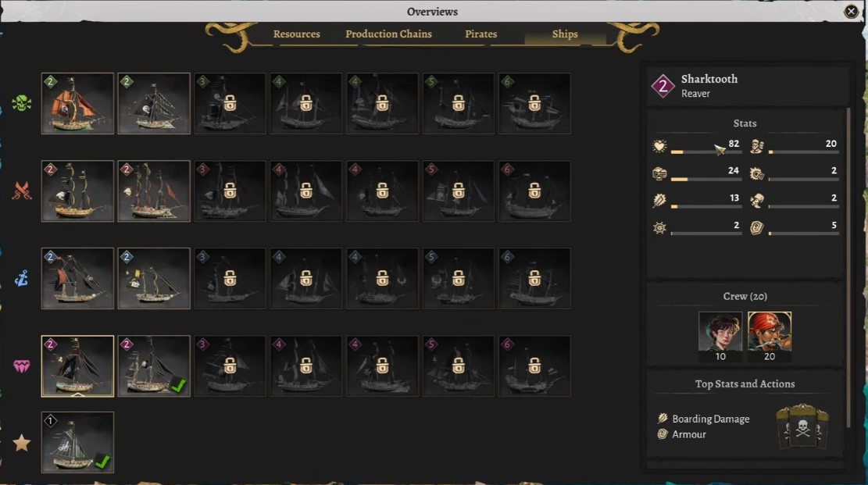Click the Sharktooth tier 2 diamond badge
Screen dimensions: 868x485
click(x=663, y=86)
